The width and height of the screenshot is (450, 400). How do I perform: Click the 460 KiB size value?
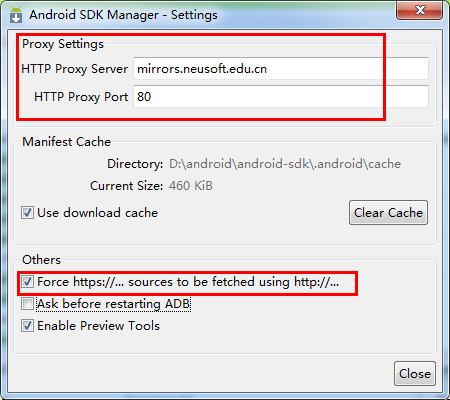190,186
